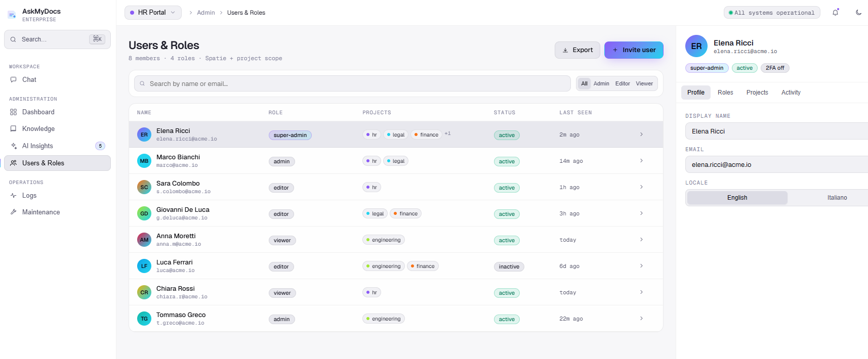Click the Email input field
Screen dimensions: 868x359
(x=776, y=164)
